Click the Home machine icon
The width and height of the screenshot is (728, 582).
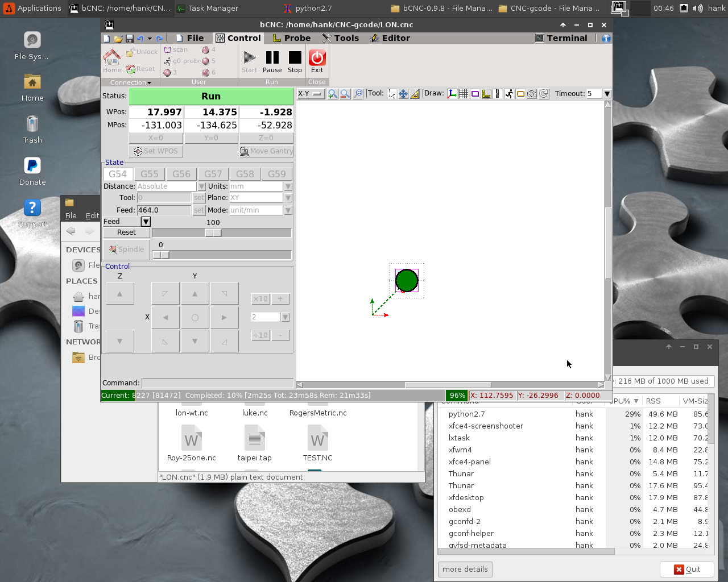tap(112, 61)
